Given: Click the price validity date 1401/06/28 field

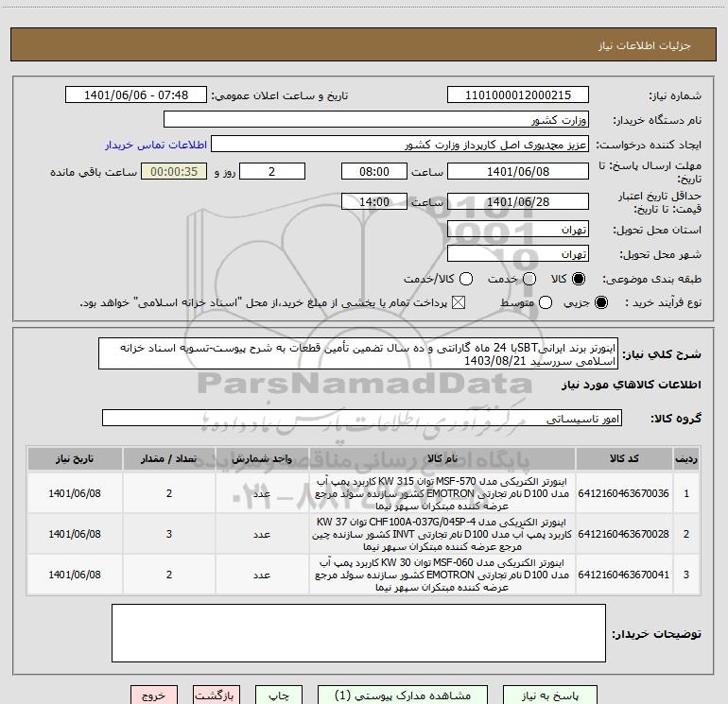Looking at the screenshot, I should click(x=518, y=201).
